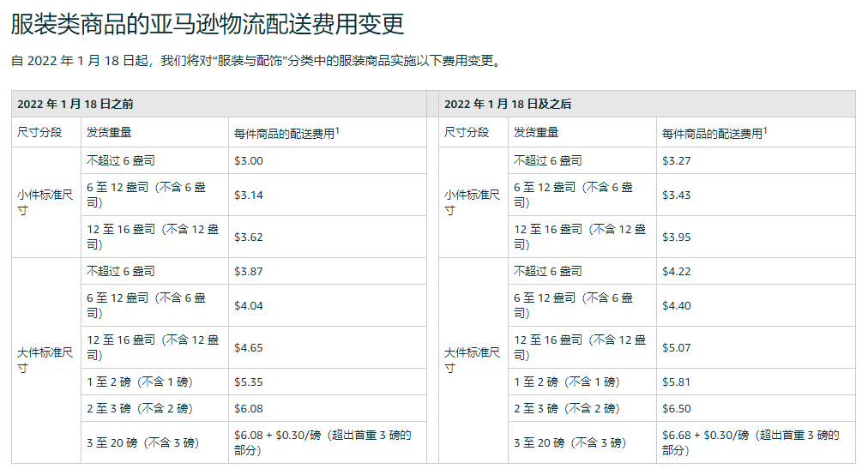Click 小件标准尺寸 in the 及之后 table
This screenshot has height=469, width=868.
click(473, 202)
